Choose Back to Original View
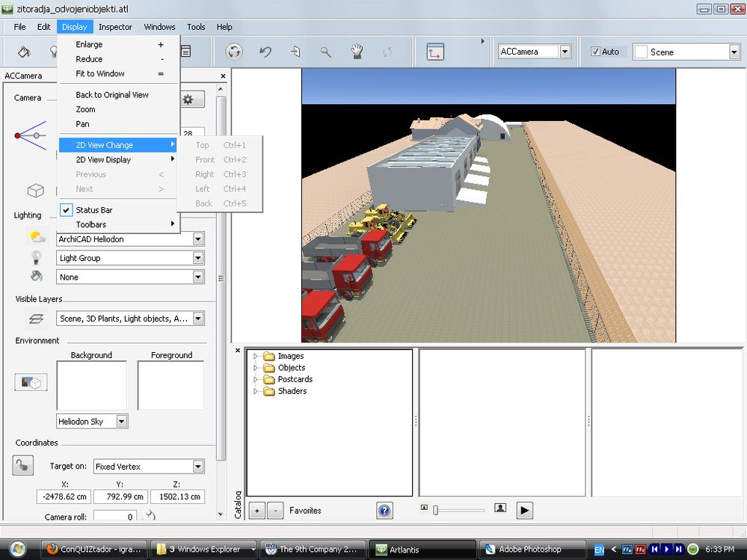The width and height of the screenshot is (747, 560). [x=112, y=95]
